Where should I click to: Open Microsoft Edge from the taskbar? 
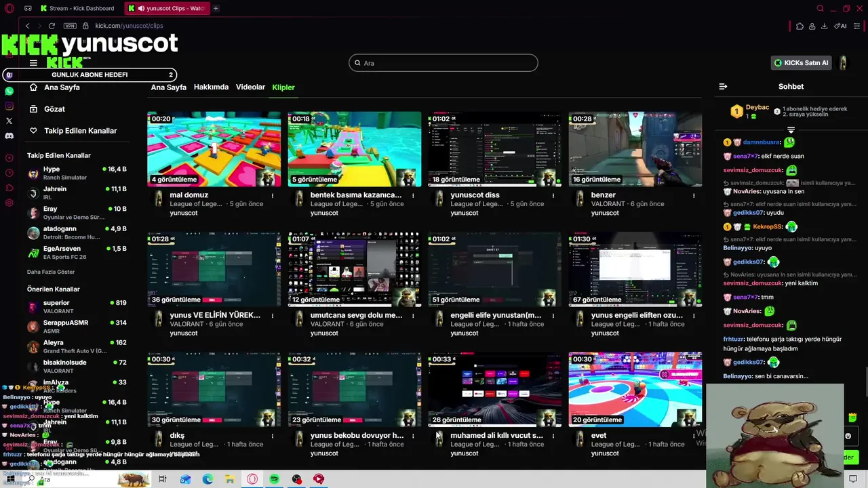[208, 479]
